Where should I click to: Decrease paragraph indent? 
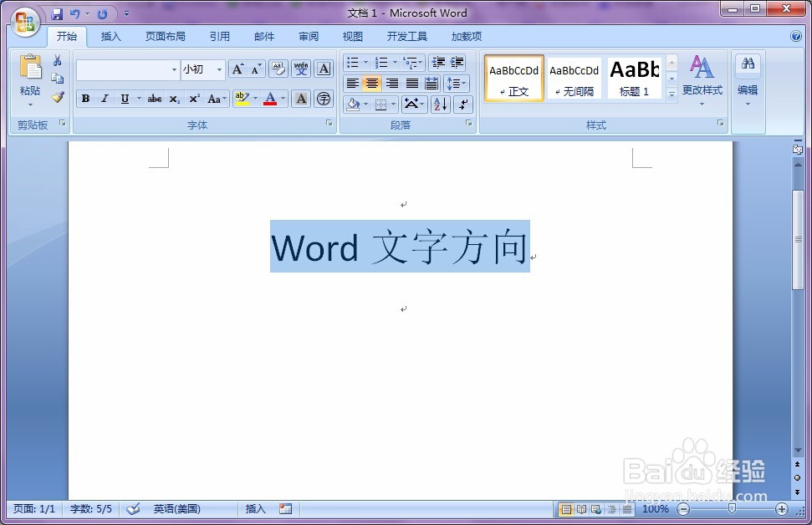pos(438,63)
